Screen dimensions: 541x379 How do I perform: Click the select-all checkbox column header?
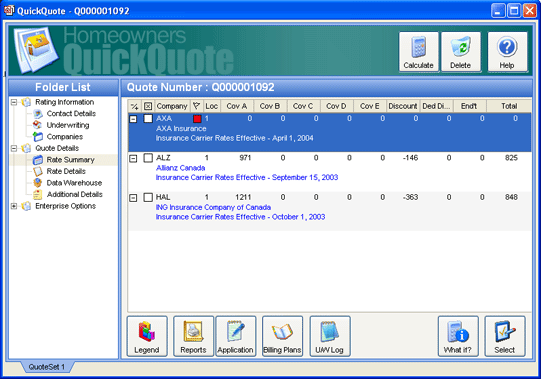coord(148,106)
